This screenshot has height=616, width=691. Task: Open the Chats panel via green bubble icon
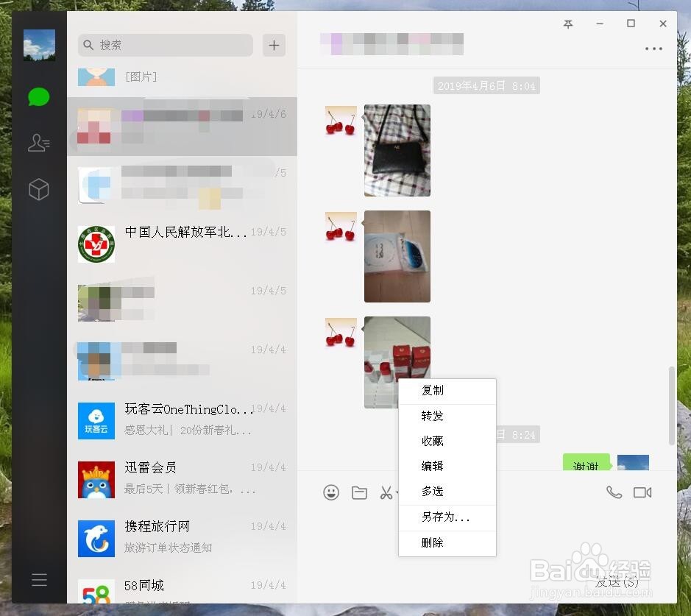tap(39, 96)
